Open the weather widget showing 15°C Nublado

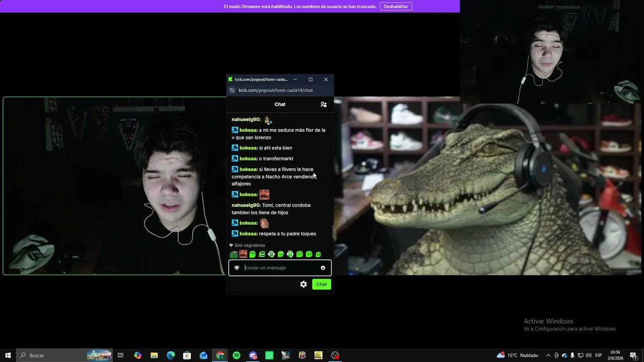[x=518, y=355]
